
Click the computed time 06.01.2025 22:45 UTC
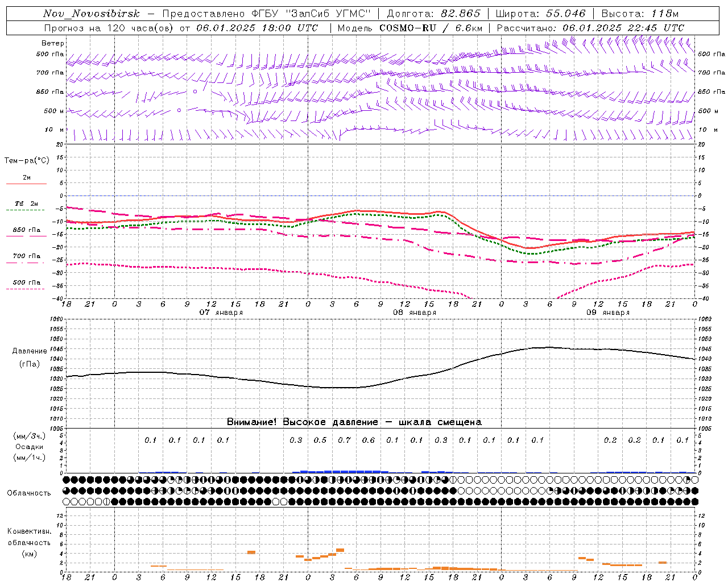[x=623, y=28]
